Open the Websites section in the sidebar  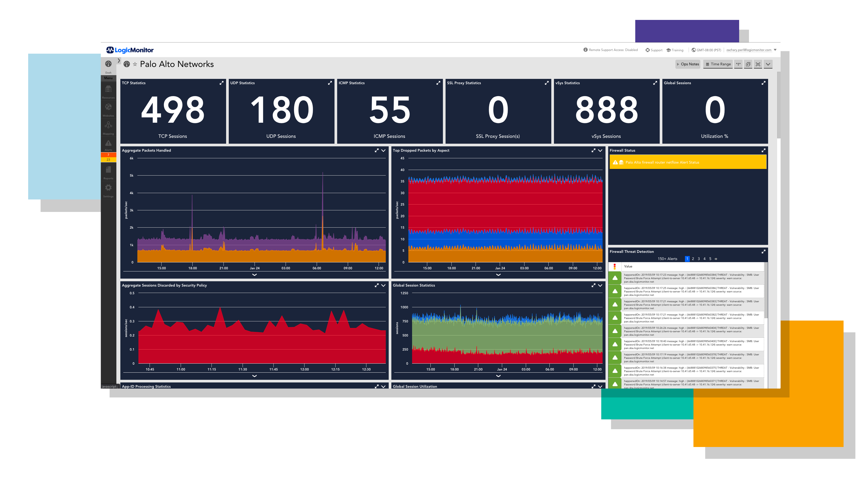tap(108, 109)
